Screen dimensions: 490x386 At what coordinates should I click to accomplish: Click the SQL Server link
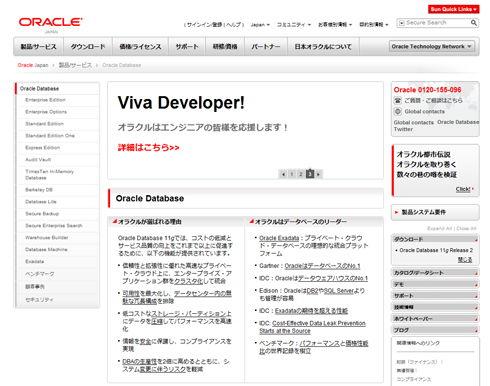click(x=338, y=291)
